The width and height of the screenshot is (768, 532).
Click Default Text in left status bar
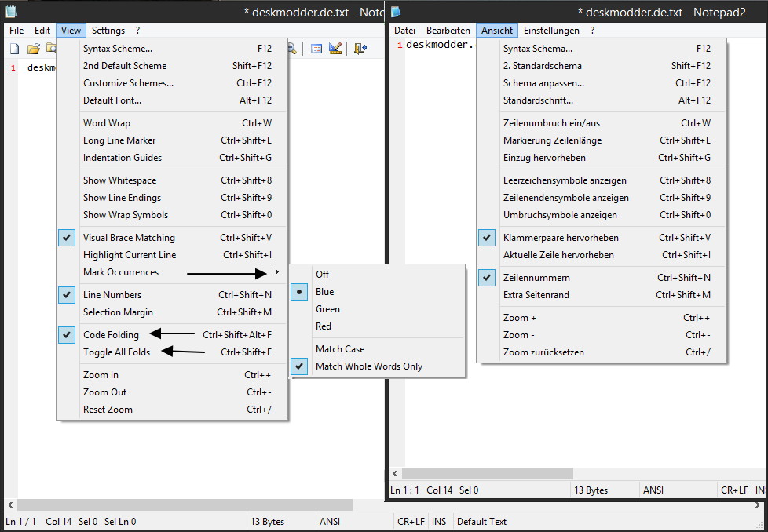pyautogui.click(x=481, y=522)
